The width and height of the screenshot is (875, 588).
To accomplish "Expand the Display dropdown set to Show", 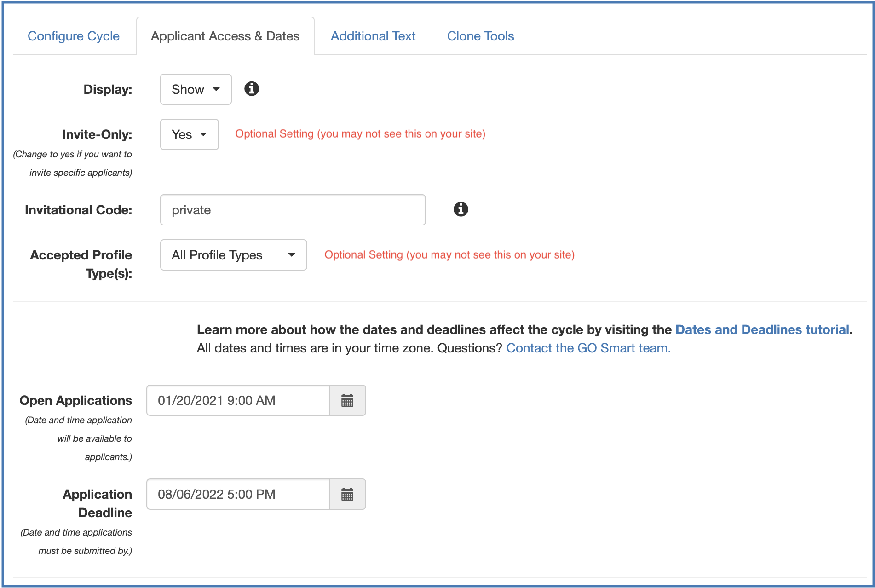I will click(196, 89).
